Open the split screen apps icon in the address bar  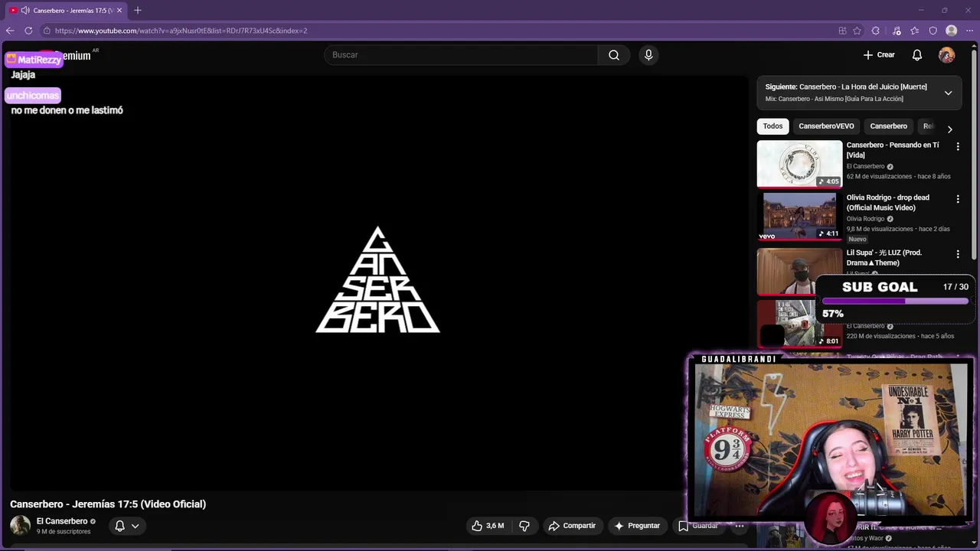(842, 31)
